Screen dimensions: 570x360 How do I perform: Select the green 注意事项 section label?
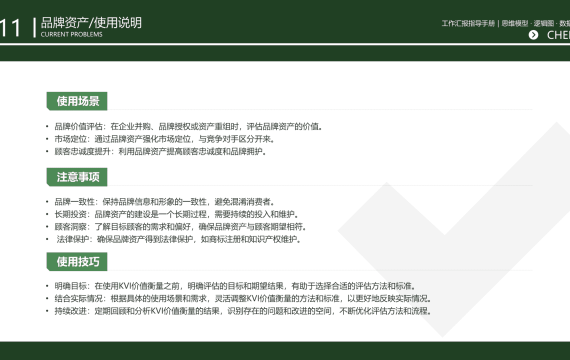click(77, 177)
